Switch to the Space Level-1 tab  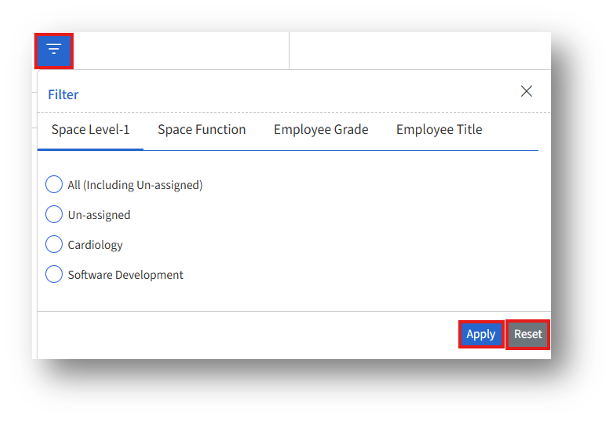90,130
